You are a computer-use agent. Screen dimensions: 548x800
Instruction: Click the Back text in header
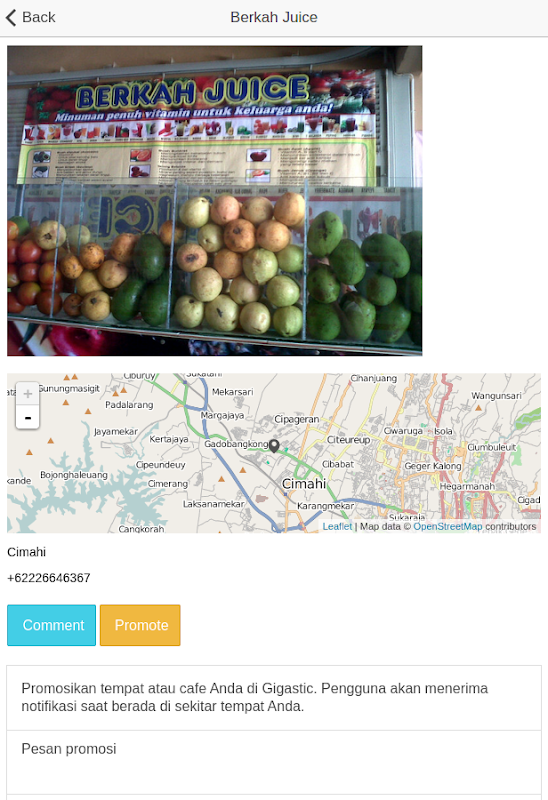pyautogui.click(x=39, y=17)
